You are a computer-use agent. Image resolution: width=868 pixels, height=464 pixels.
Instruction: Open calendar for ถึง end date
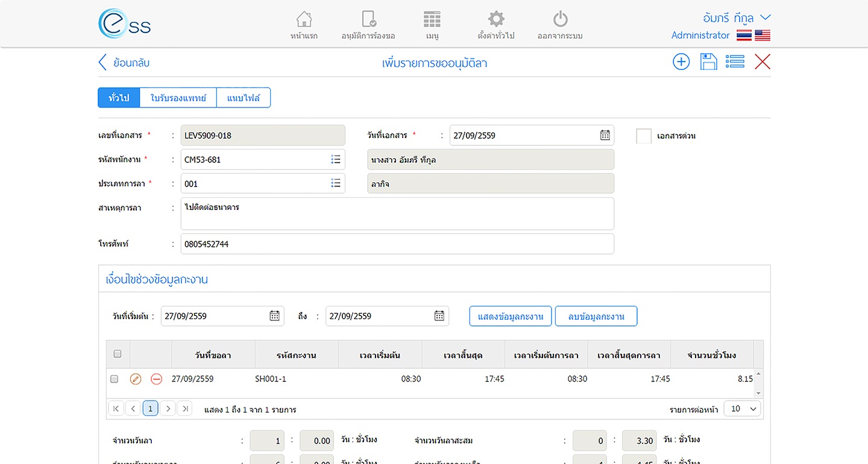click(x=439, y=316)
